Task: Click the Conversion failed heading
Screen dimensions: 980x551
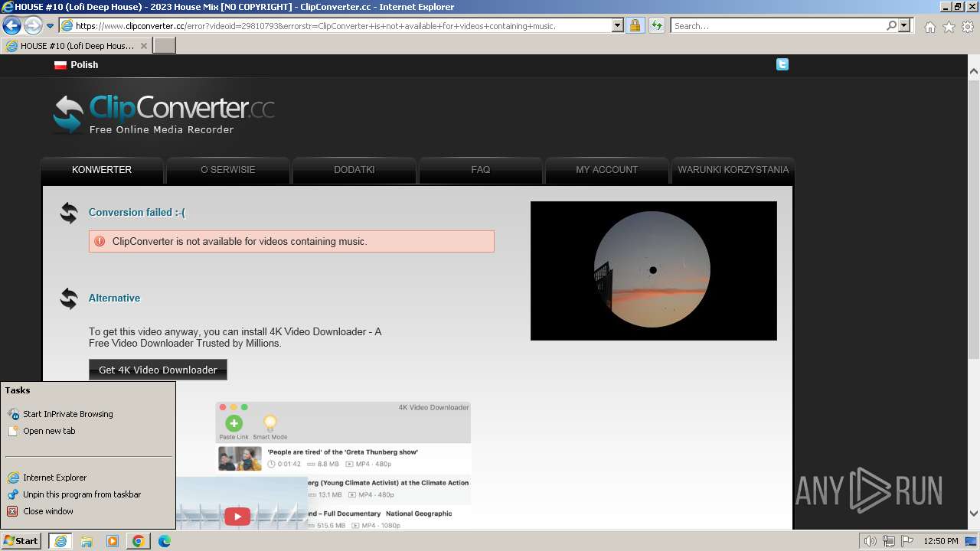Action: coord(137,213)
